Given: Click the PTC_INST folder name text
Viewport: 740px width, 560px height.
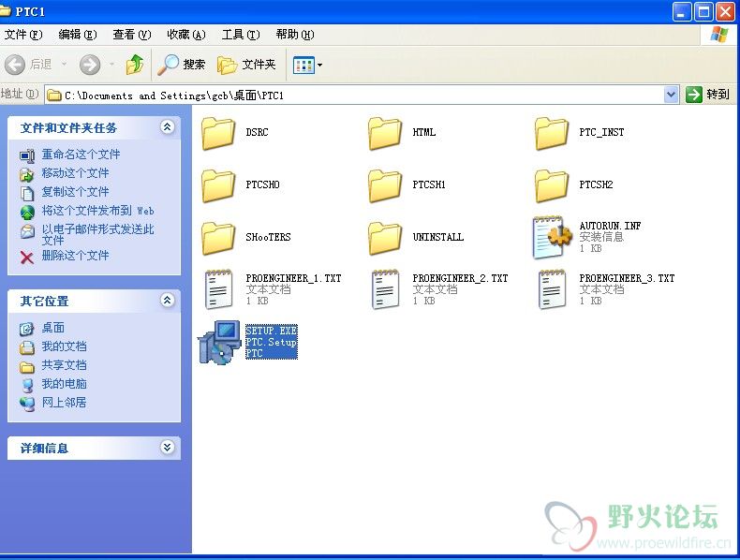Looking at the screenshot, I should (601, 133).
